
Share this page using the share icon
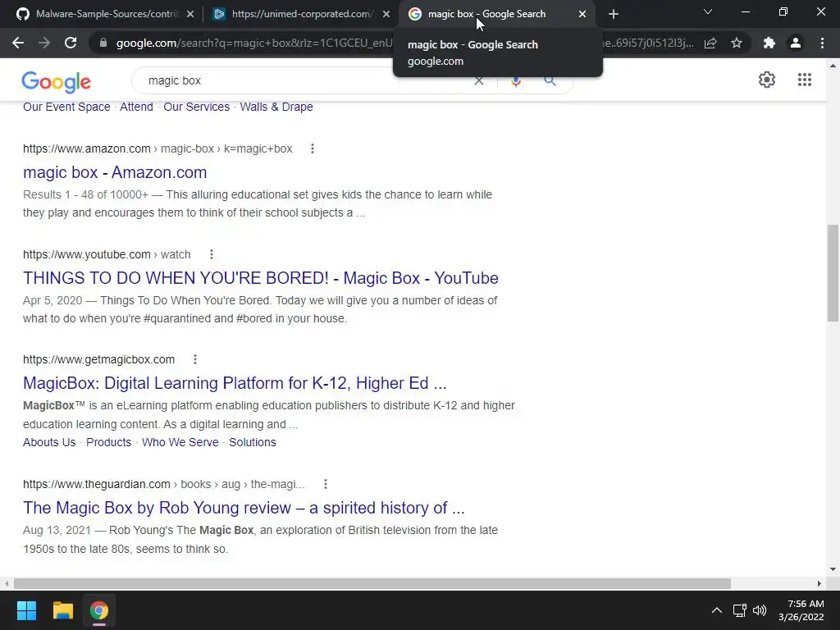point(710,43)
